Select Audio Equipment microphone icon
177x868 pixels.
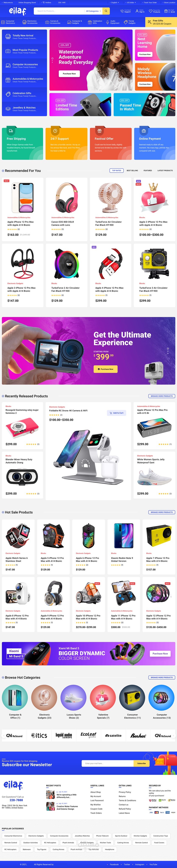coord(108,22)
